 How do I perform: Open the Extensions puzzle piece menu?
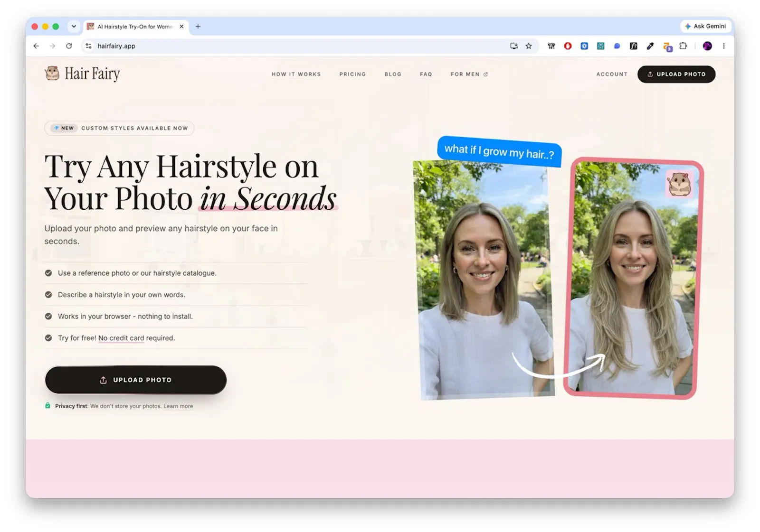coord(683,46)
